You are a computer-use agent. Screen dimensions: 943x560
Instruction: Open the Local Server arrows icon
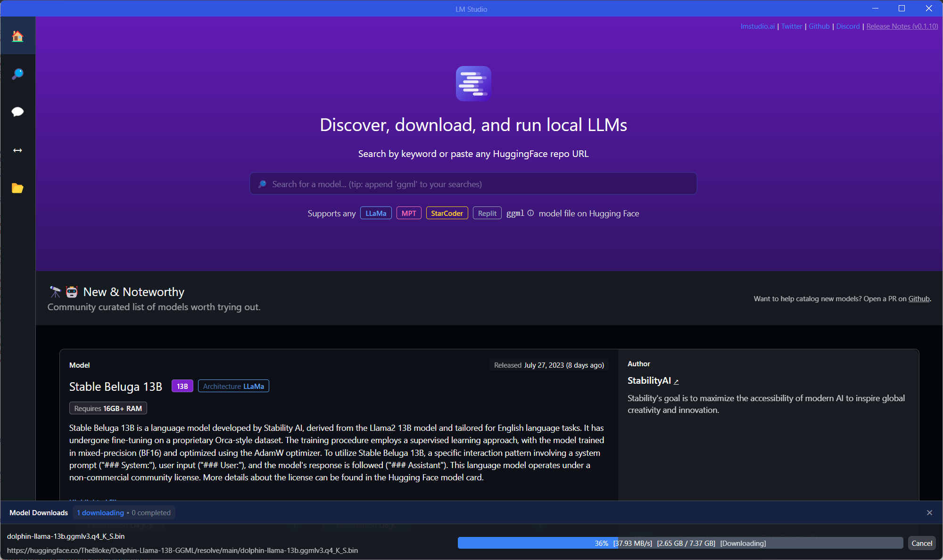pyautogui.click(x=17, y=150)
